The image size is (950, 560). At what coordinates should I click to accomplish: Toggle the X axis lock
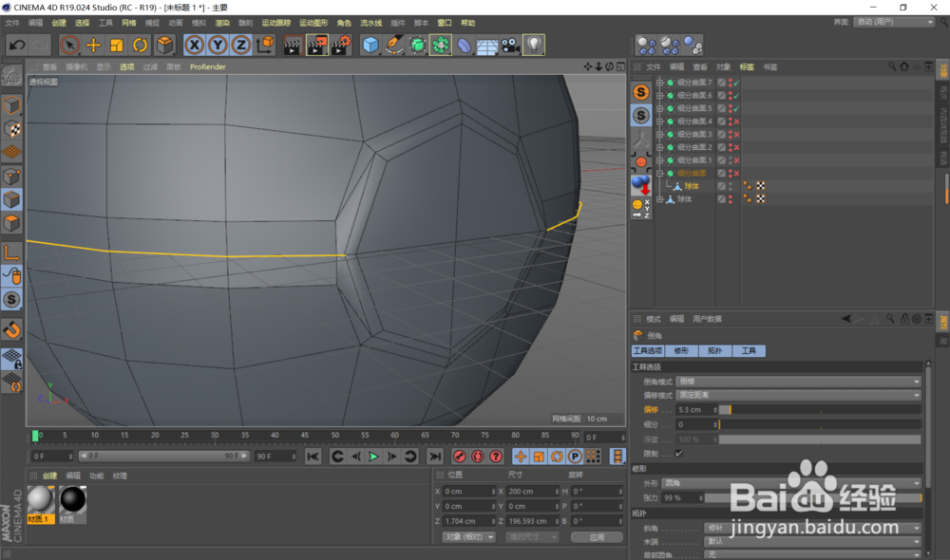194,45
